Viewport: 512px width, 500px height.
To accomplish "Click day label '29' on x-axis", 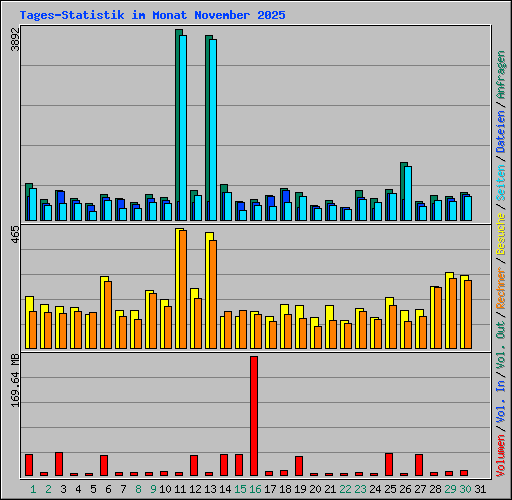I will [450, 489].
